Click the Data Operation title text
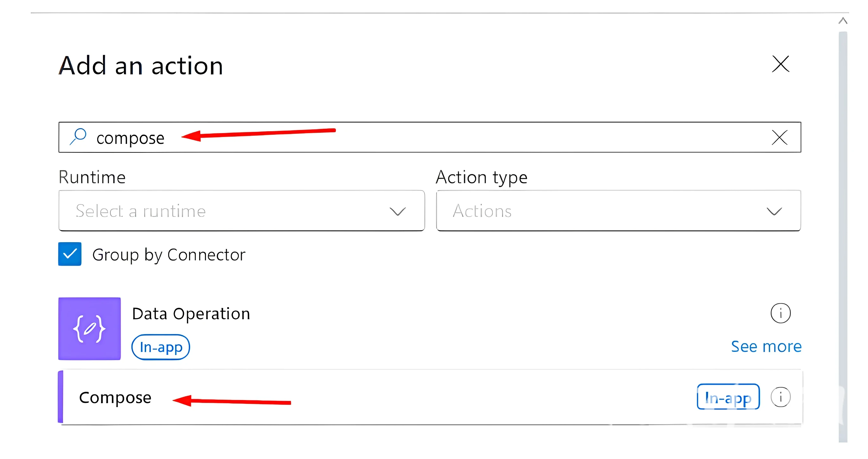The image size is (868, 459). [x=191, y=314]
